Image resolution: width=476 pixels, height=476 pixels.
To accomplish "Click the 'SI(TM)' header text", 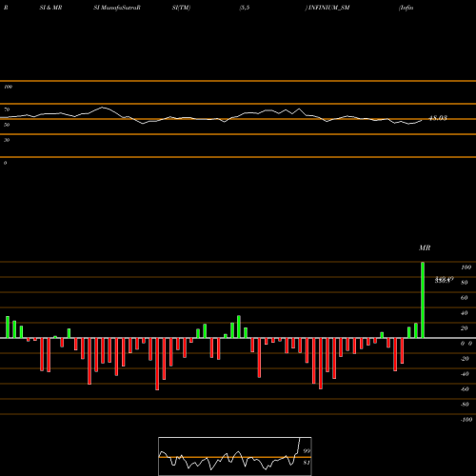I will pyautogui.click(x=181, y=8).
